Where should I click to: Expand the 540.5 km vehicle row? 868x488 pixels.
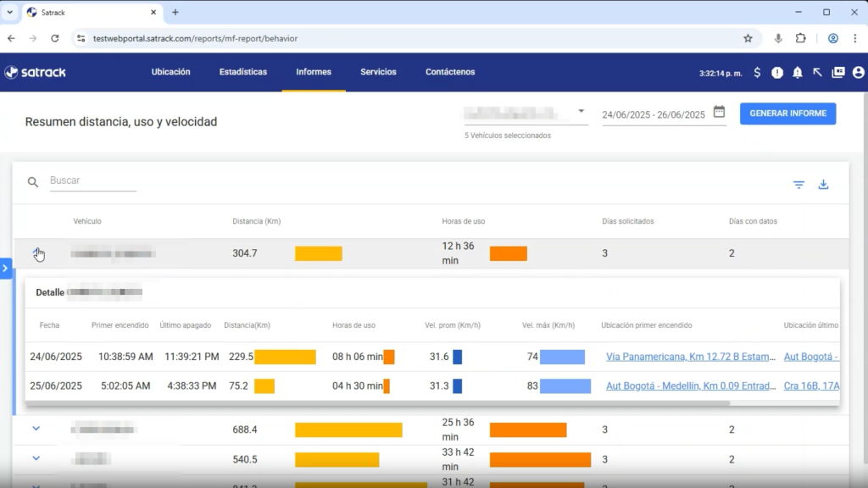click(36, 458)
